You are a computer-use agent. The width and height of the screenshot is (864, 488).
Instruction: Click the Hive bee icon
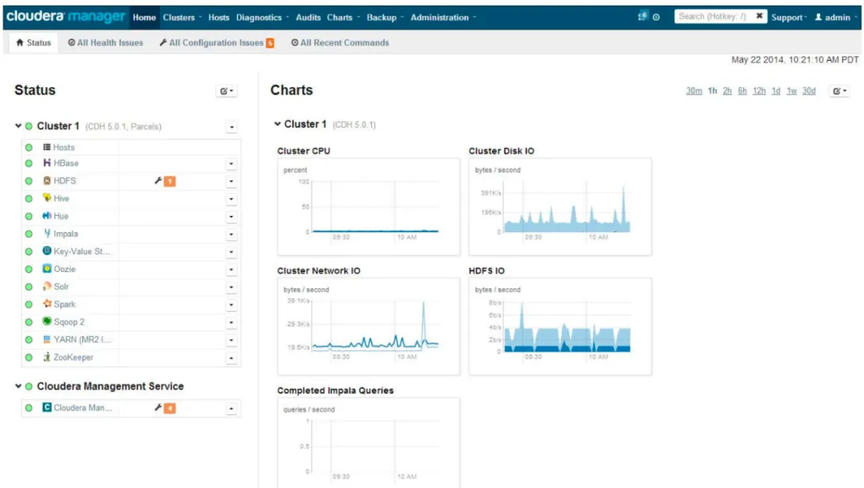pos(47,198)
